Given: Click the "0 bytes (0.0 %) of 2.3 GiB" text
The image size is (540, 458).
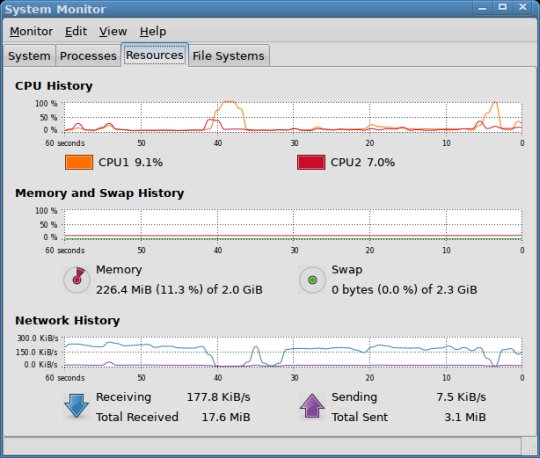Looking at the screenshot, I should pyautogui.click(x=404, y=290).
